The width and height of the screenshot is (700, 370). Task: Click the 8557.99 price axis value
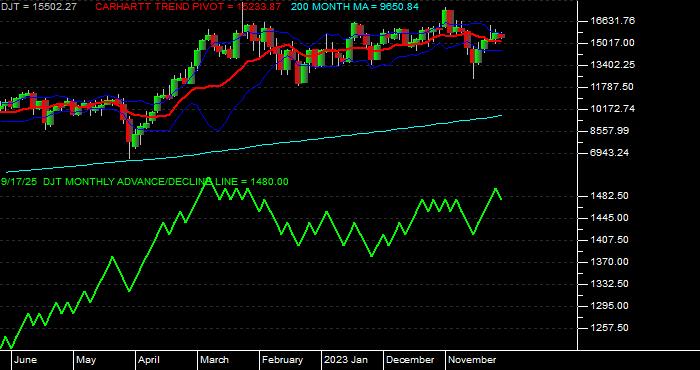[x=609, y=131]
